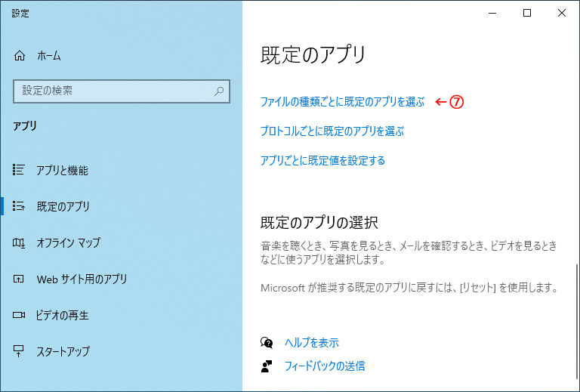The width and height of the screenshot is (580, 392).
Task: Click the 既定のアプリの選択 section heading
Action: pos(319,223)
